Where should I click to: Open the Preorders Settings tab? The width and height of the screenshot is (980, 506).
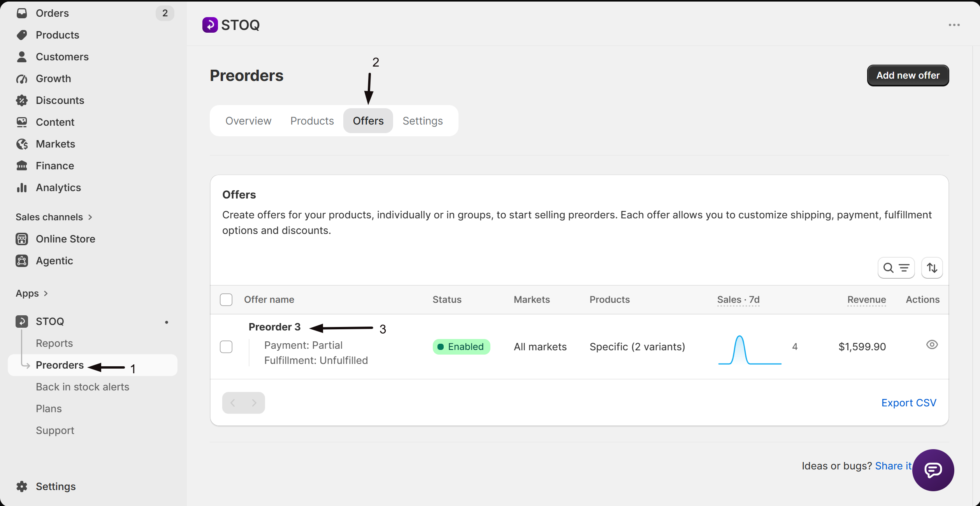point(423,121)
